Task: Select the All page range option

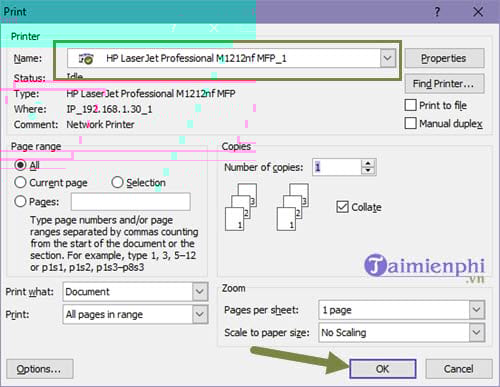Action: point(20,165)
